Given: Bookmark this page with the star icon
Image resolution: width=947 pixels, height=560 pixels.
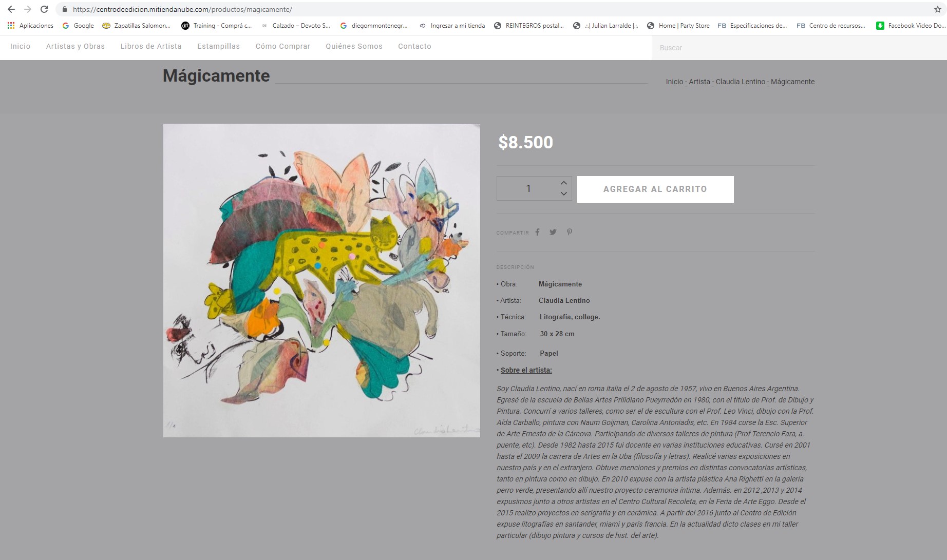Looking at the screenshot, I should pyautogui.click(x=938, y=9).
